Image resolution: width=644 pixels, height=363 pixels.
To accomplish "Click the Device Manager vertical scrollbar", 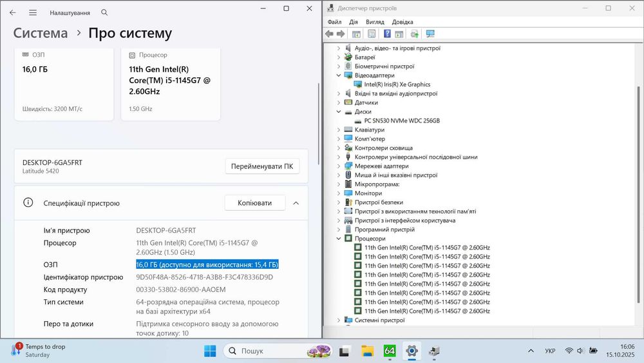I will coord(638,194).
